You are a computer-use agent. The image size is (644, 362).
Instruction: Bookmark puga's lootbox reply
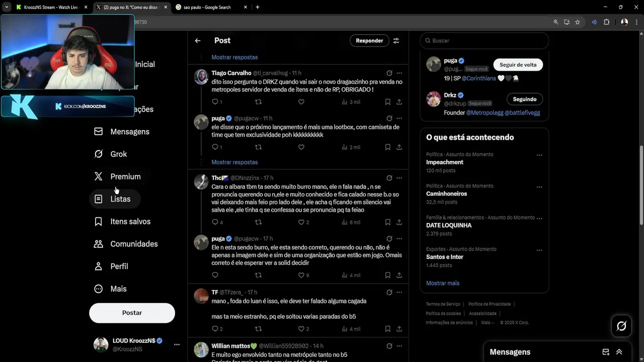coord(387,147)
